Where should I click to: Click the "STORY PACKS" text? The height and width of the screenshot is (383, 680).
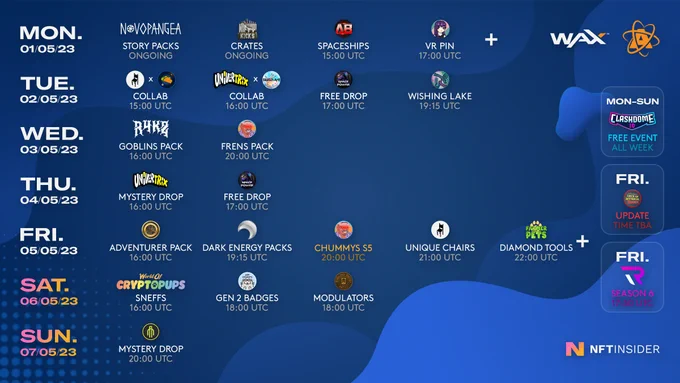(x=150, y=46)
